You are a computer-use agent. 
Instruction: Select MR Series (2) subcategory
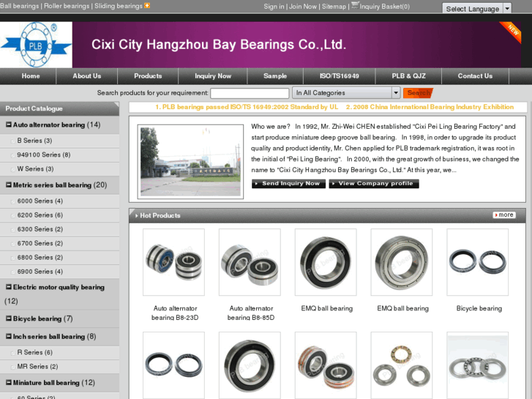pyautogui.click(x=37, y=366)
